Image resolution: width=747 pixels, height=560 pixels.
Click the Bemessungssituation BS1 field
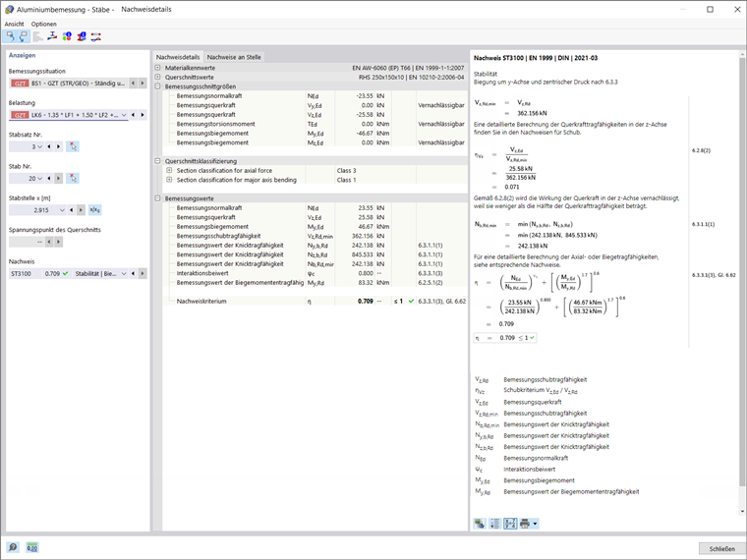coord(69,84)
